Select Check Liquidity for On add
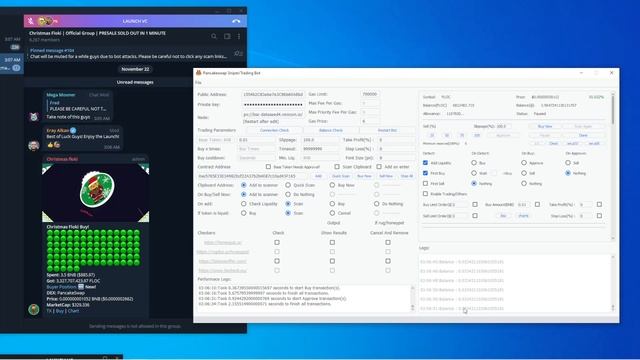This screenshot has height=360, width=640. (244, 204)
